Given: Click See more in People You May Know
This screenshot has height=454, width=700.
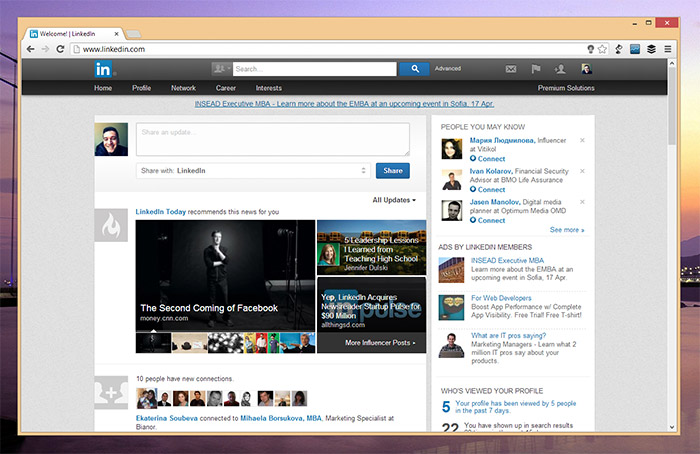Looking at the screenshot, I should [x=566, y=230].
